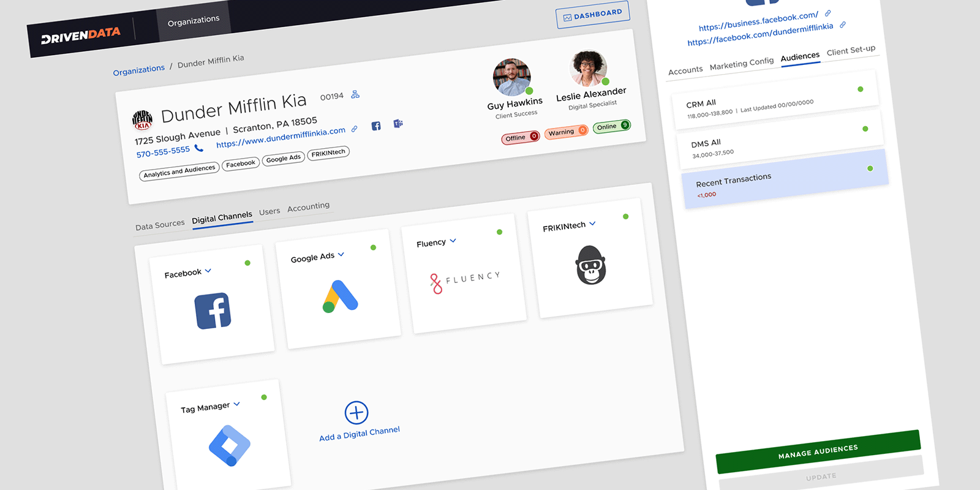
Task: Open the Facebook icon in organization header
Action: (376, 126)
